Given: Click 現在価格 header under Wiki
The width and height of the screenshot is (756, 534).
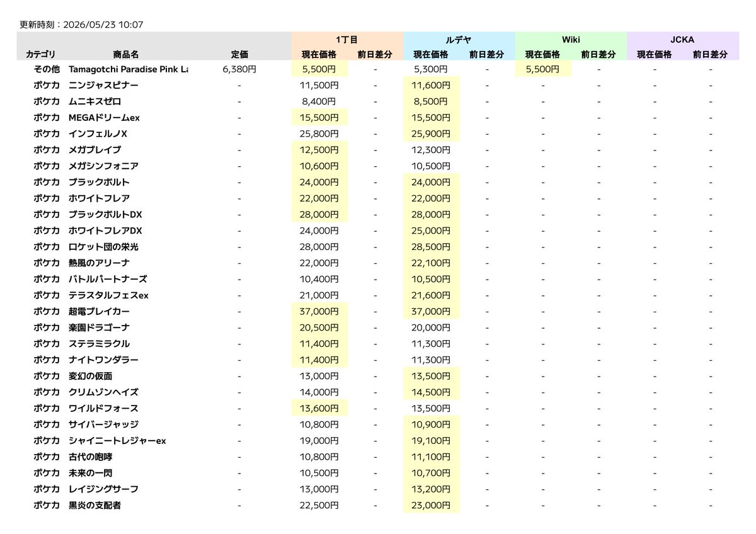Looking at the screenshot, I should click(x=543, y=55).
